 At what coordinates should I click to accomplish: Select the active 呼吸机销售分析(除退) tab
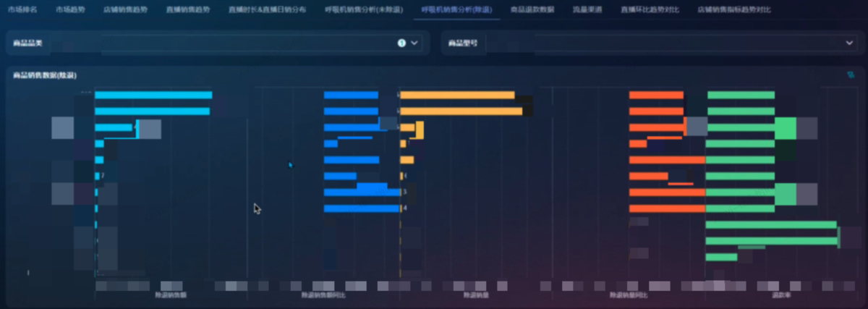(x=456, y=10)
